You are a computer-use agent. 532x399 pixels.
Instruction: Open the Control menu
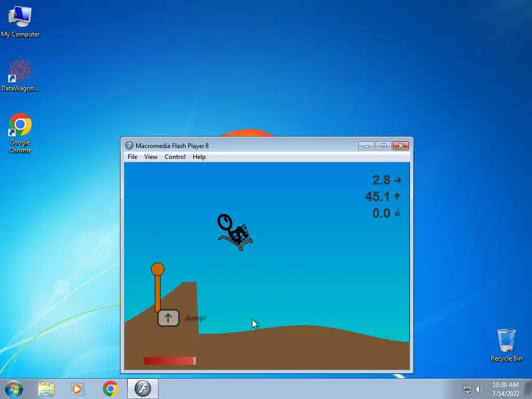pos(175,157)
